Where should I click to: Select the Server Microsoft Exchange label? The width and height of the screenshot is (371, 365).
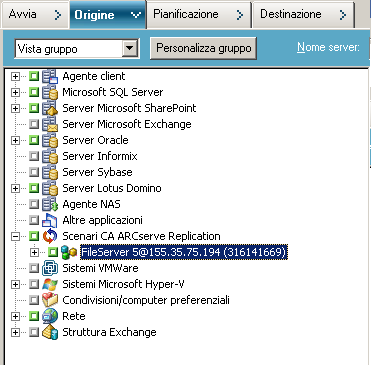click(127, 124)
